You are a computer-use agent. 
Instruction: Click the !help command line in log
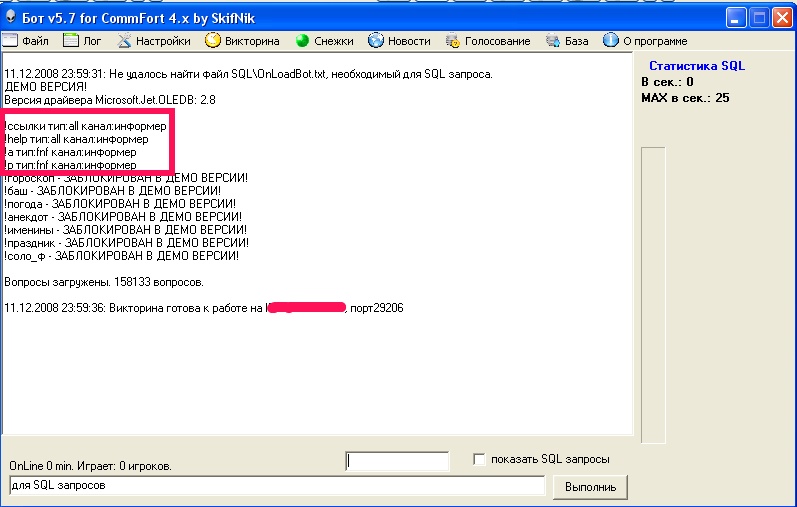[x=77, y=140]
